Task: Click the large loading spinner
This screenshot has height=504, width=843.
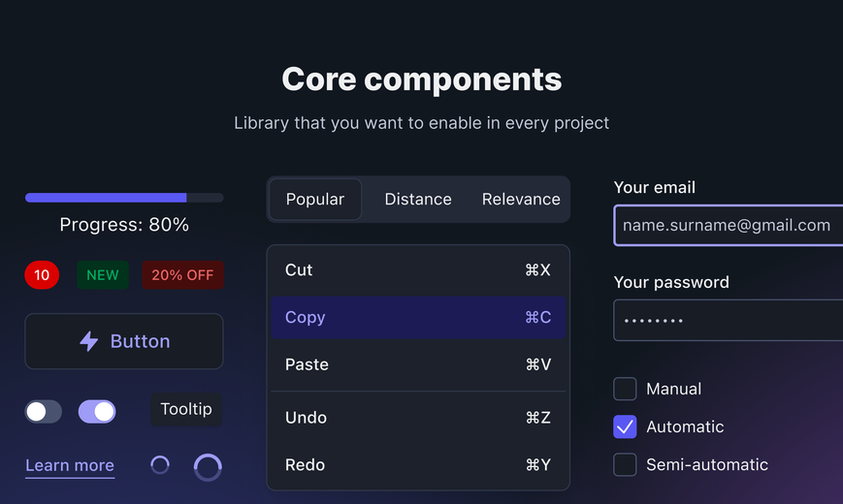Action: [208, 467]
